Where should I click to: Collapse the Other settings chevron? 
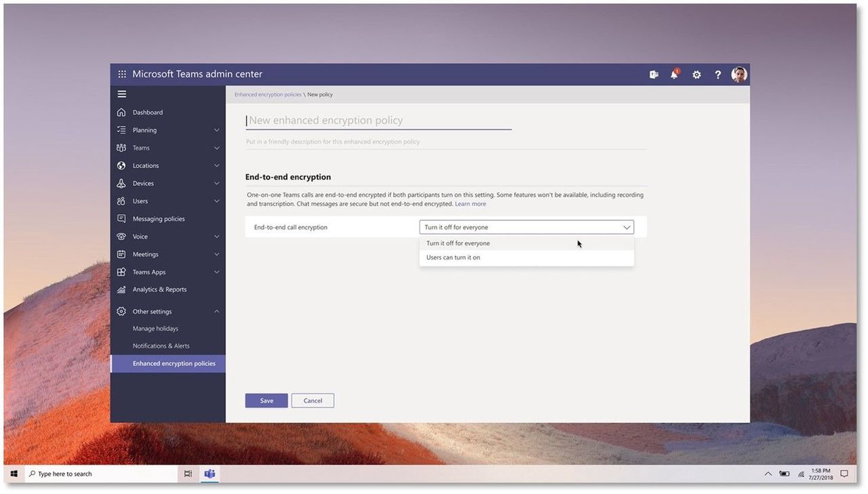pyautogui.click(x=217, y=312)
